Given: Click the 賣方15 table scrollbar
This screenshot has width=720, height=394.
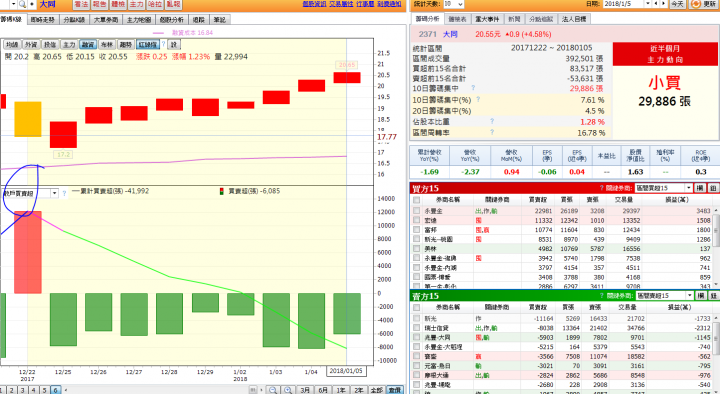Looking at the screenshot, I should pyautogui.click(x=717, y=353).
